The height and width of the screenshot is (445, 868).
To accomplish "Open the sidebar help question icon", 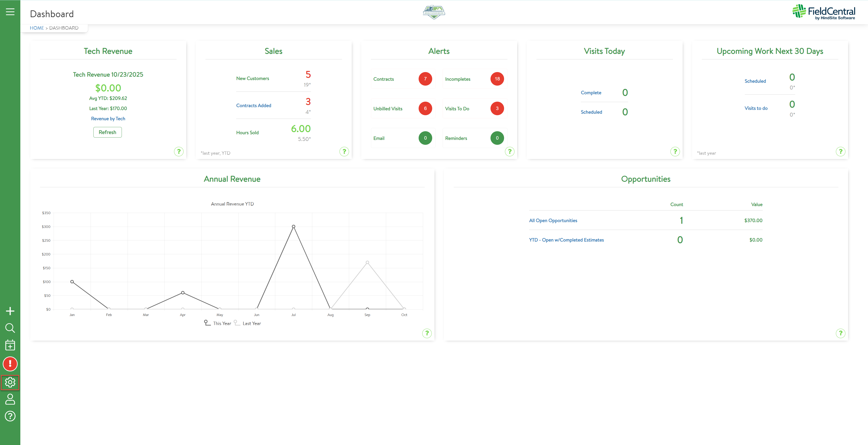I will tap(10, 416).
